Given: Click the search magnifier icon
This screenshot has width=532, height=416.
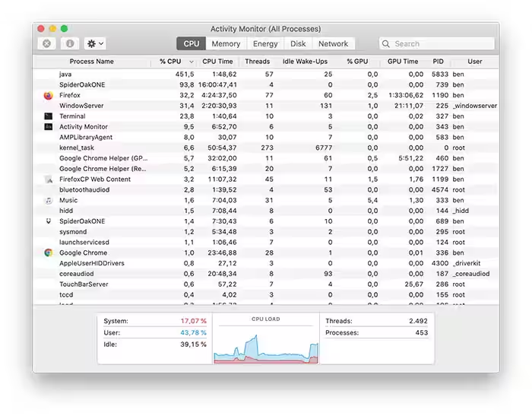Looking at the screenshot, I should tap(386, 44).
